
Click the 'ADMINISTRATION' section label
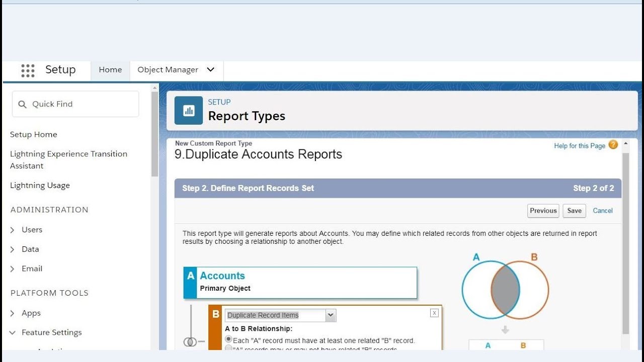[x=49, y=210]
